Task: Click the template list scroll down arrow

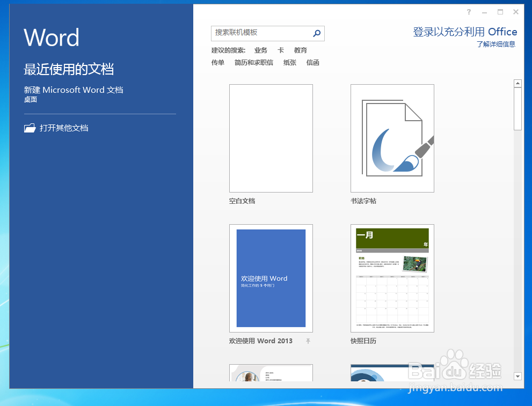Action: click(518, 376)
